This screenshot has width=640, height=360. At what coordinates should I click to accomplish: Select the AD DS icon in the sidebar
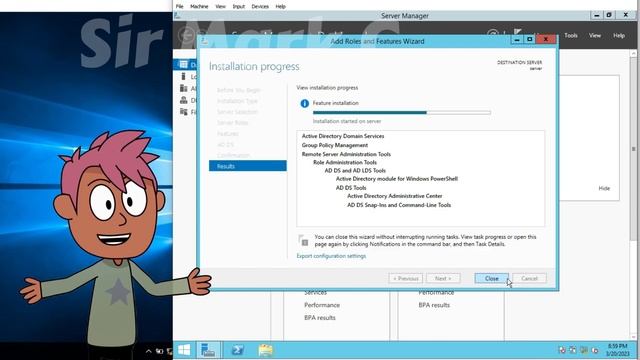coord(184,100)
